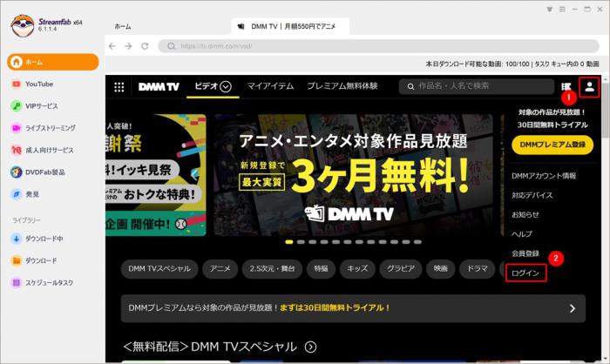Screen dimensions: 610x364
Task: Reload the page with the refresh icon
Action: (x=145, y=46)
